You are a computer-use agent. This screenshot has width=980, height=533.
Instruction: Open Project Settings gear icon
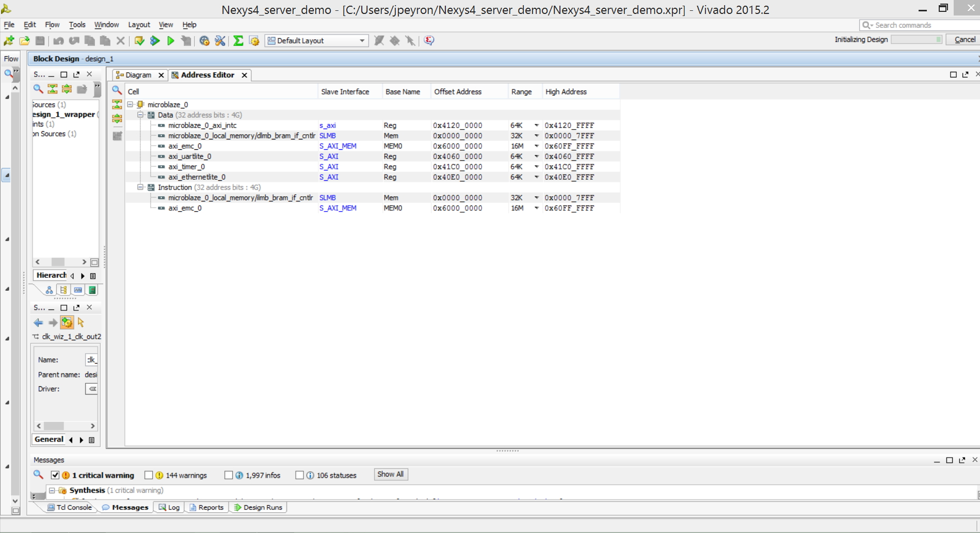click(204, 41)
